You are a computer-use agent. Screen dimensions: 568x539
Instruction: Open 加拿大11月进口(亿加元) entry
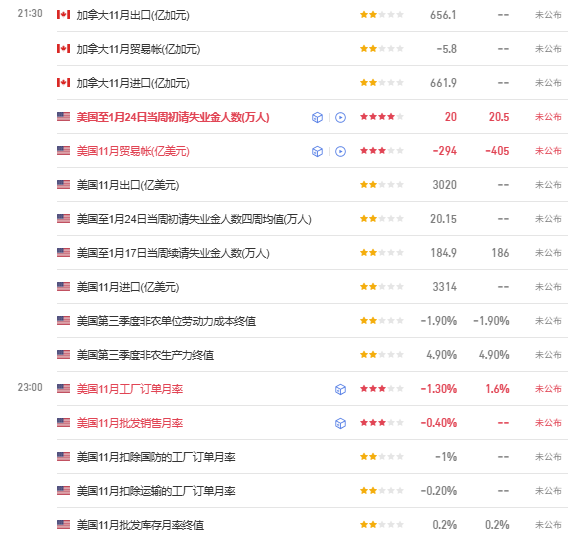click(x=133, y=83)
